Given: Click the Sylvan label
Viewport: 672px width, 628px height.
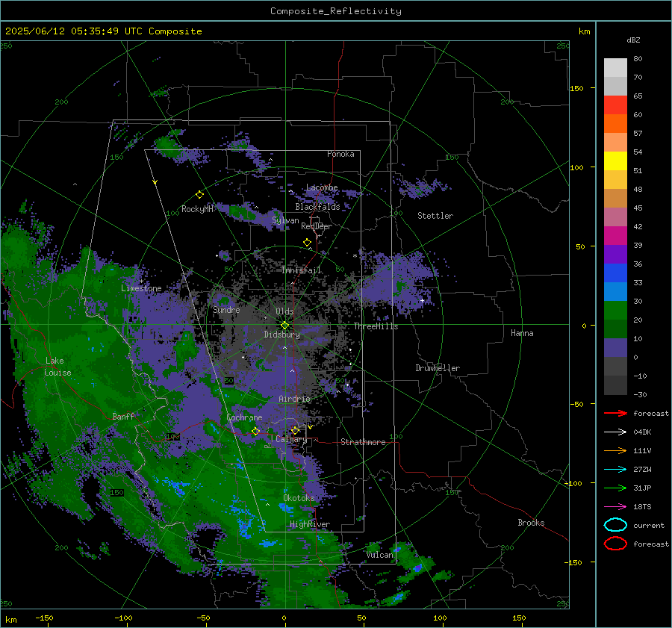Looking at the screenshot, I should coord(285,221).
